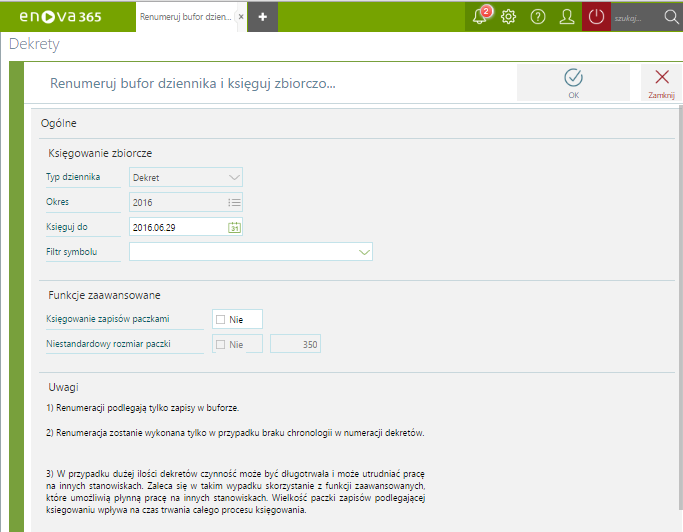
Task: Click the Okres field showing 2016
Action: coord(186,203)
